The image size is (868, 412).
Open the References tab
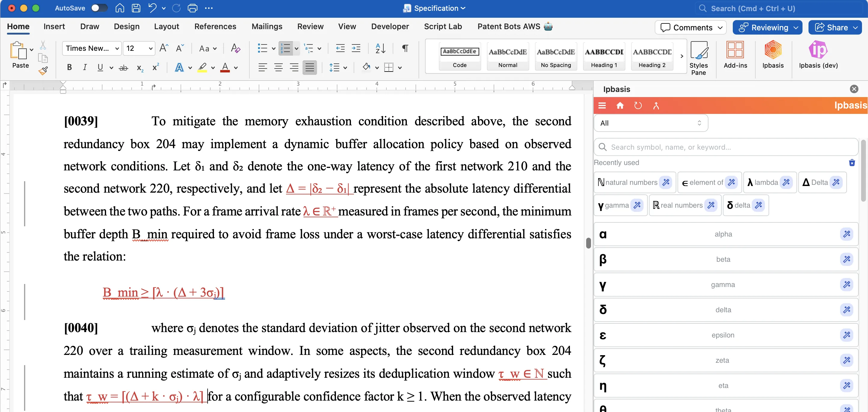tap(215, 26)
